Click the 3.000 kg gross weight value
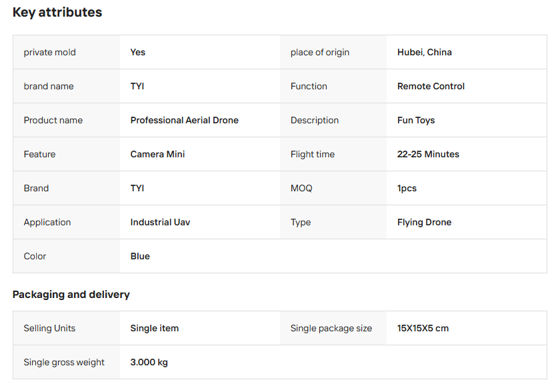The width and height of the screenshot is (558, 392). point(149,363)
